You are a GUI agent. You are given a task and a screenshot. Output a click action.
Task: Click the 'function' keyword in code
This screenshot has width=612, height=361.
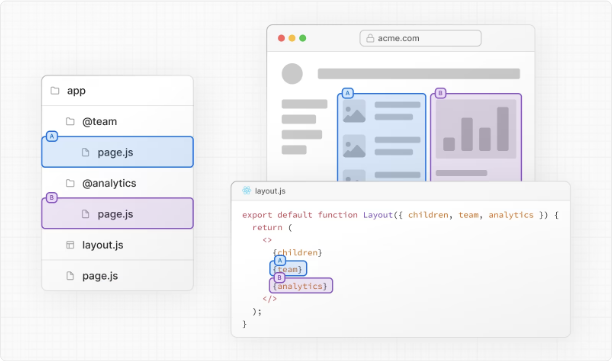coord(338,215)
